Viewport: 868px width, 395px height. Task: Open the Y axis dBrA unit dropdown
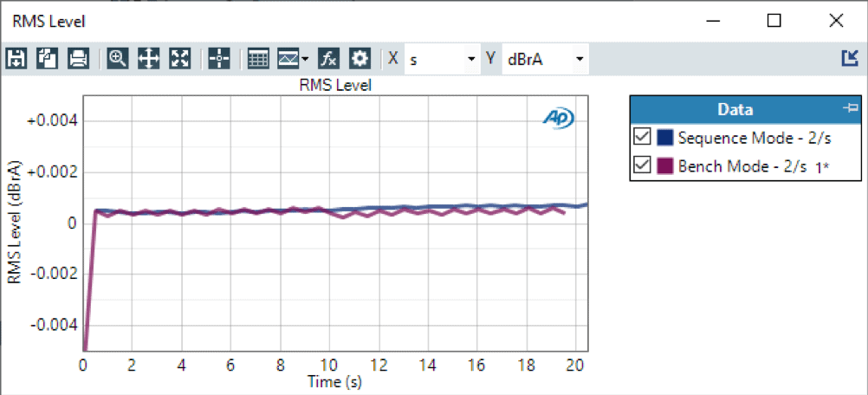[579, 59]
